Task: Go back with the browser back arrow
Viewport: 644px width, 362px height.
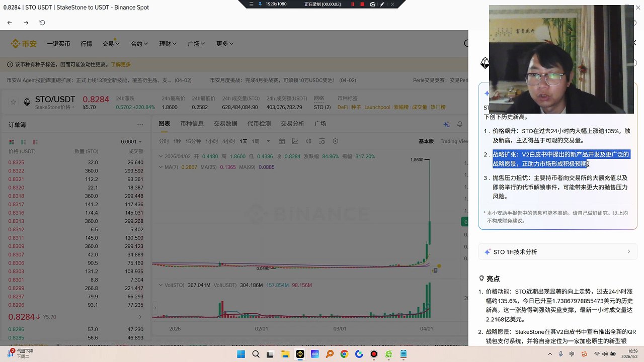Action: point(10,23)
